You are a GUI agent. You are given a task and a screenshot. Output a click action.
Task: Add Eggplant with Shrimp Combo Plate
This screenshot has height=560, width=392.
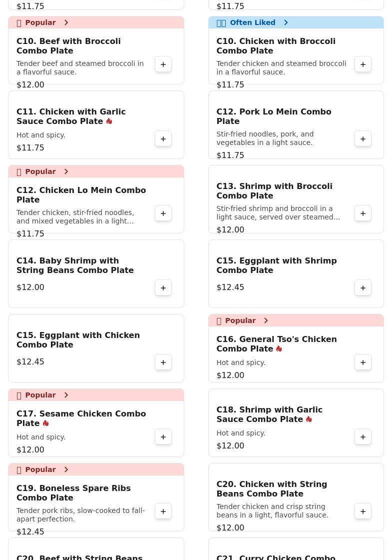click(363, 288)
